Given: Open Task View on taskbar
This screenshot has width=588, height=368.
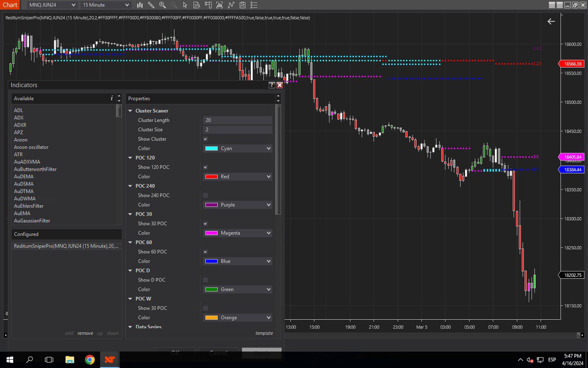Looking at the screenshot, I should pyautogui.click(x=50, y=360).
